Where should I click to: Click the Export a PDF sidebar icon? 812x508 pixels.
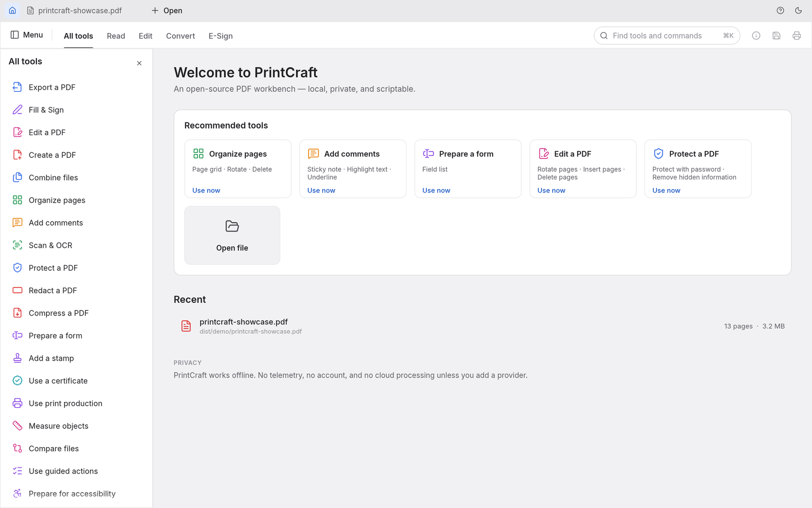pos(17,87)
